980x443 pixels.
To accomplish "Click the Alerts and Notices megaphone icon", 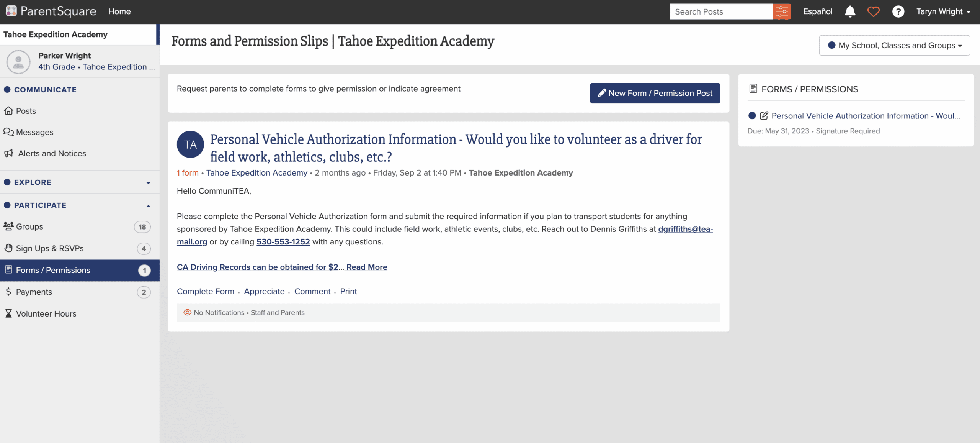I will [8, 153].
